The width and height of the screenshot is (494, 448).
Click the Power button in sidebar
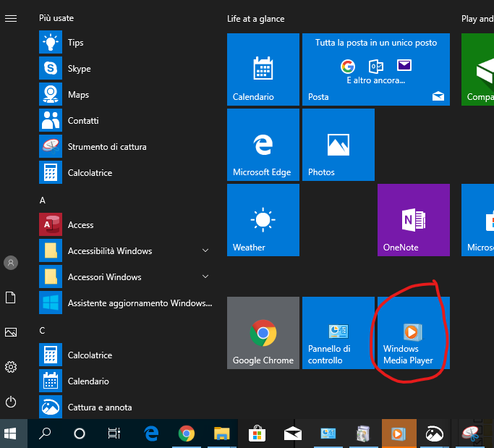click(11, 402)
